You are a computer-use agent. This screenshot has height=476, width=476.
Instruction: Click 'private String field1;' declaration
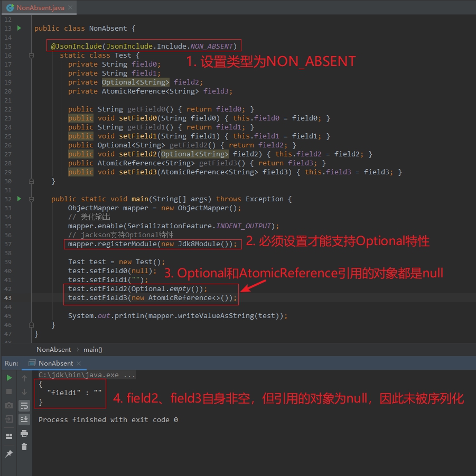coord(114,73)
